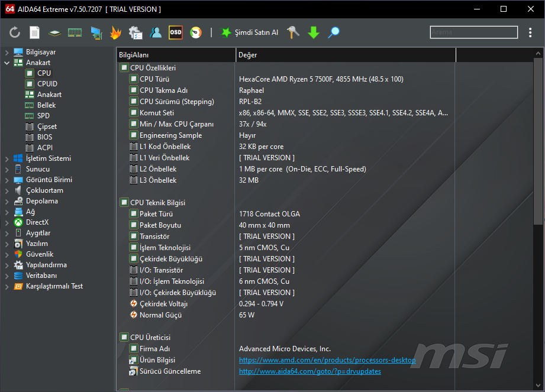
Task: Open the OSD panel icon
Action: 175,33
